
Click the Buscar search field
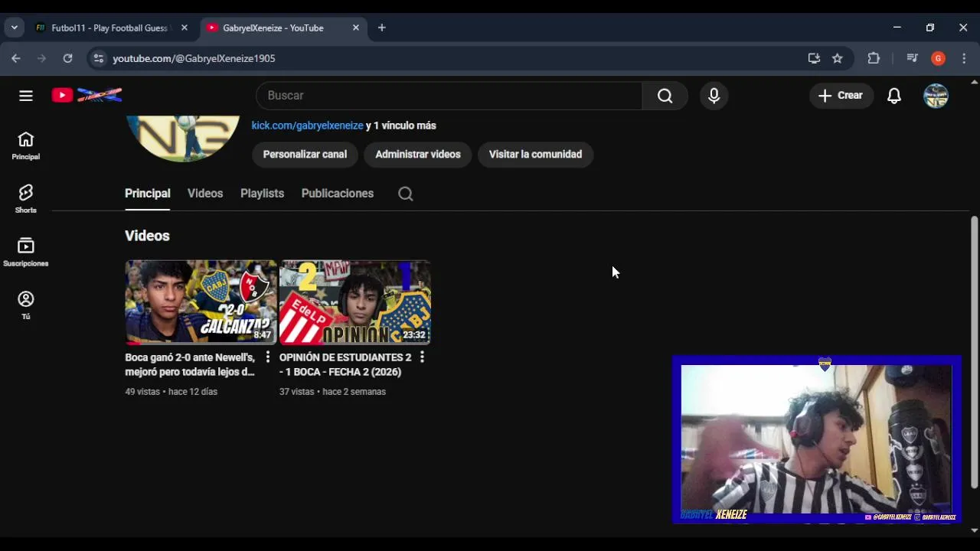449,96
